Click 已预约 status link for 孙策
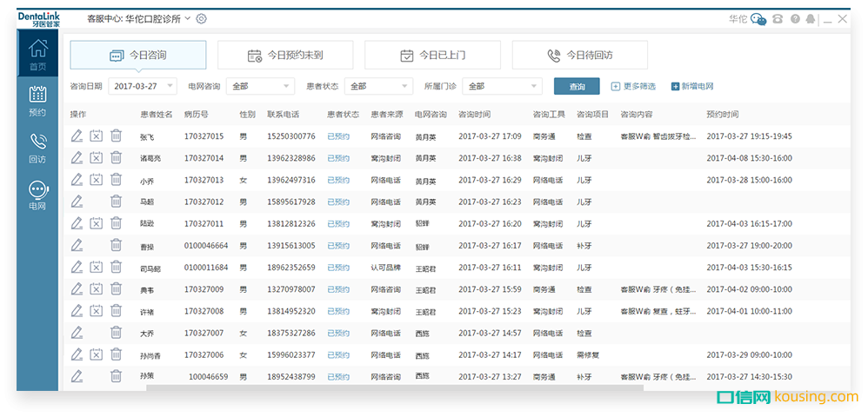Image resolution: width=868 pixels, height=417 pixels. [x=338, y=377]
